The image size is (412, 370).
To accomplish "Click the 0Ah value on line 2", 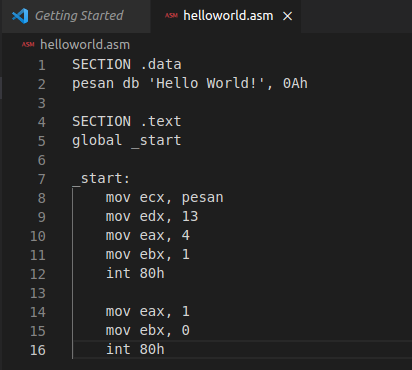I will tap(295, 83).
